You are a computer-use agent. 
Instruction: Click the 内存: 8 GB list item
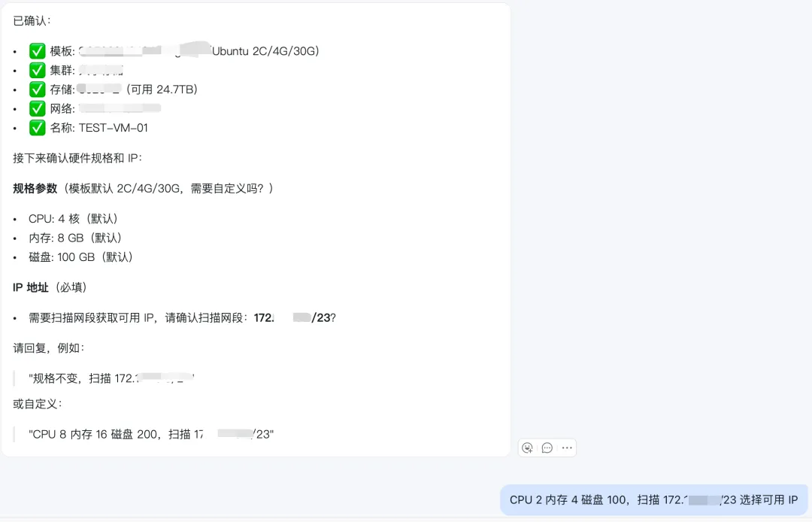pyautogui.click(x=75, y=238)
